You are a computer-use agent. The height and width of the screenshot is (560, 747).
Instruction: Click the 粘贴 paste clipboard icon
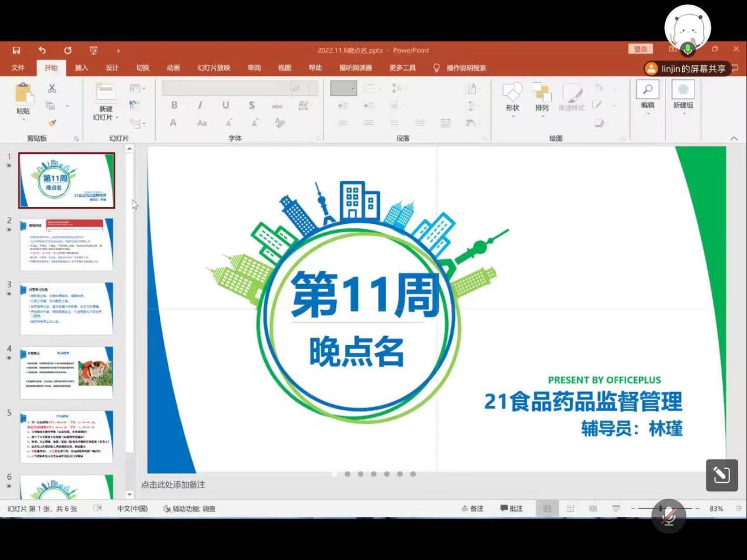pyautogui.click(x=24, y=97)
